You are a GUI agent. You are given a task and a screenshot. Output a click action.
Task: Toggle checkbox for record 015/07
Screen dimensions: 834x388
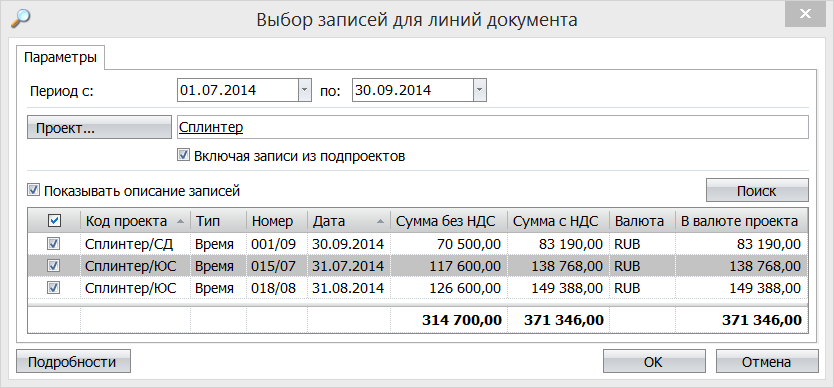(54, 266)
